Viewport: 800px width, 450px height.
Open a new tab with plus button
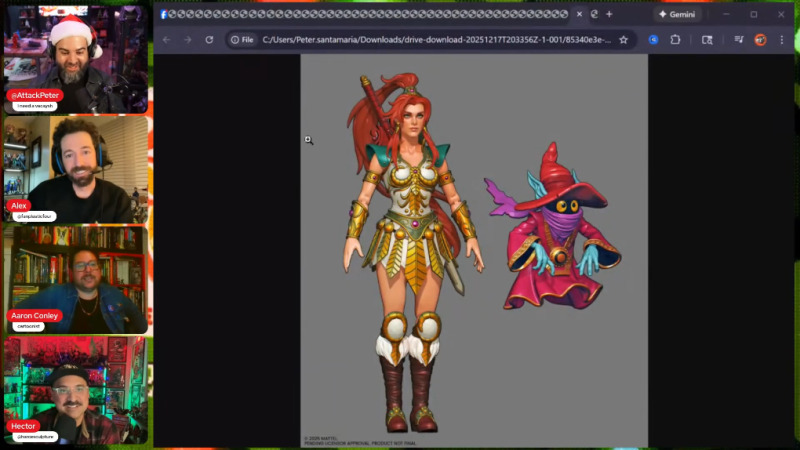pyautogui.click(x=609, y=14)
